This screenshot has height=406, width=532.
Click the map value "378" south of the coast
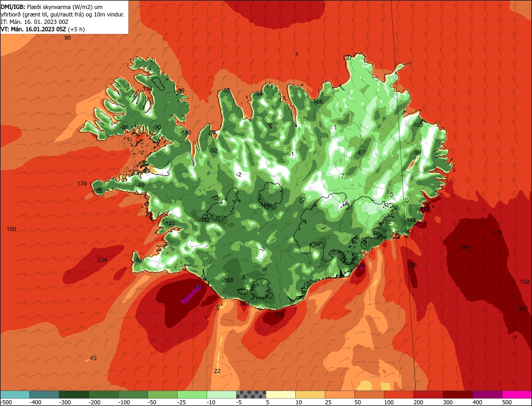(x=279, y=315)
